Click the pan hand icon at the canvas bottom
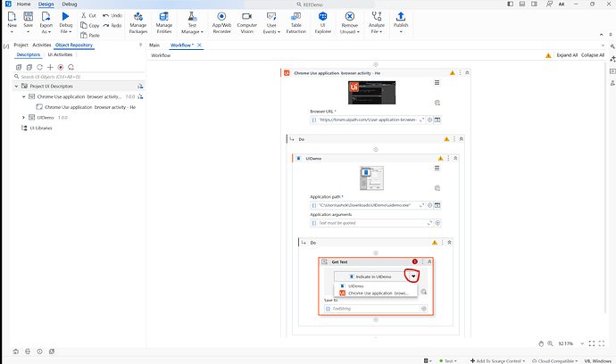The height and width of the screenshot is (364, 616). (541, 343)
